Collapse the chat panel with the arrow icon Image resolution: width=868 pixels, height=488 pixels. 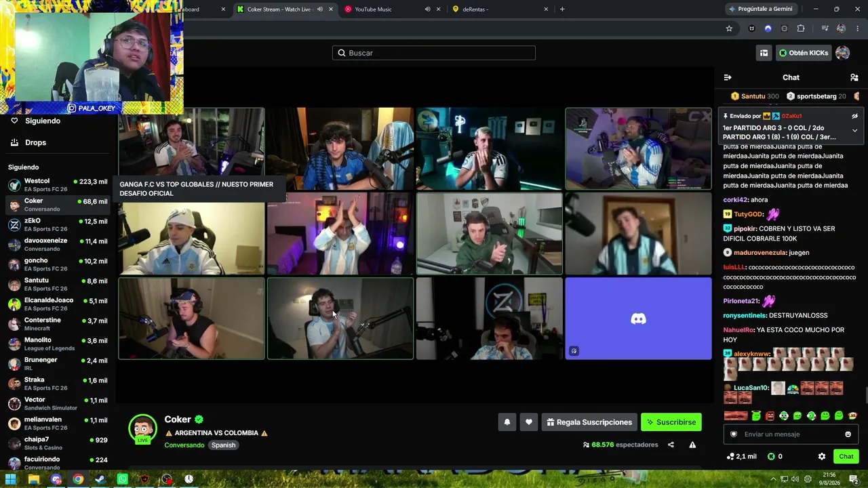(728, 77)
